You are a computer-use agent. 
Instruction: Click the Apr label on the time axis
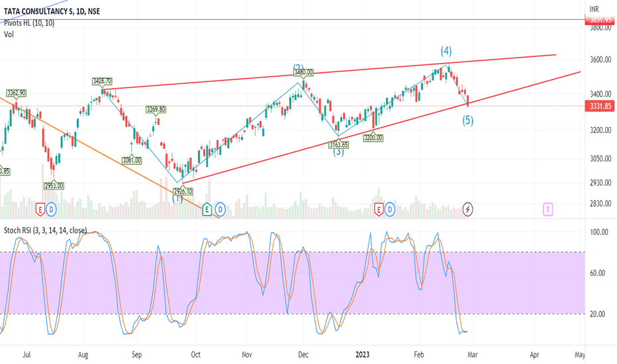point(534,355)
